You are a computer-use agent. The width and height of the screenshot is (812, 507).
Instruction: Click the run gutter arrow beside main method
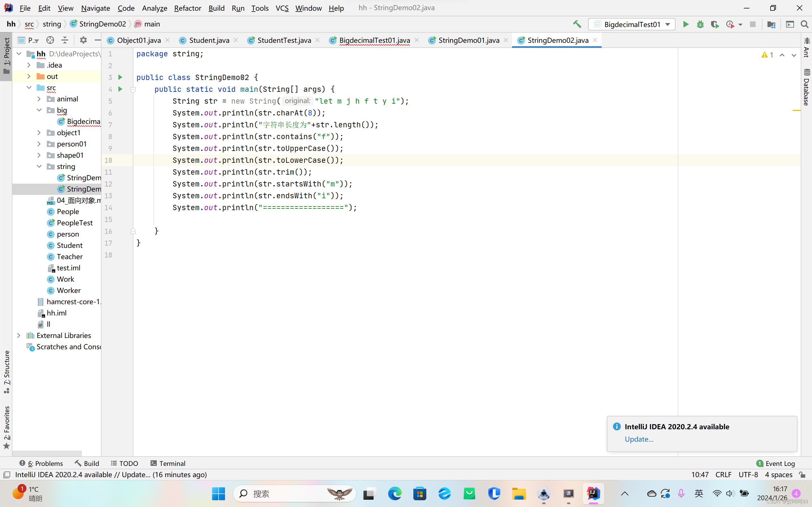click(x=120, y=89)
